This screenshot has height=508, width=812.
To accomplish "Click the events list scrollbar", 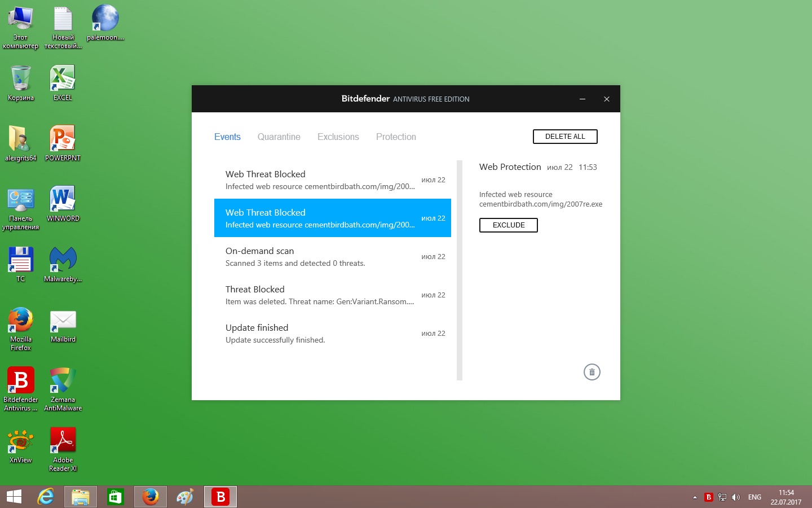I will (x=460, y=270).
